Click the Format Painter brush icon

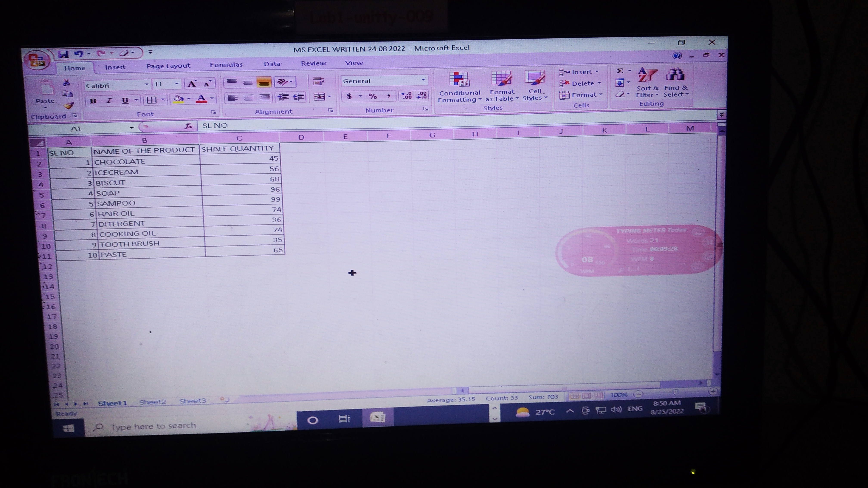[x=69, y=106]
